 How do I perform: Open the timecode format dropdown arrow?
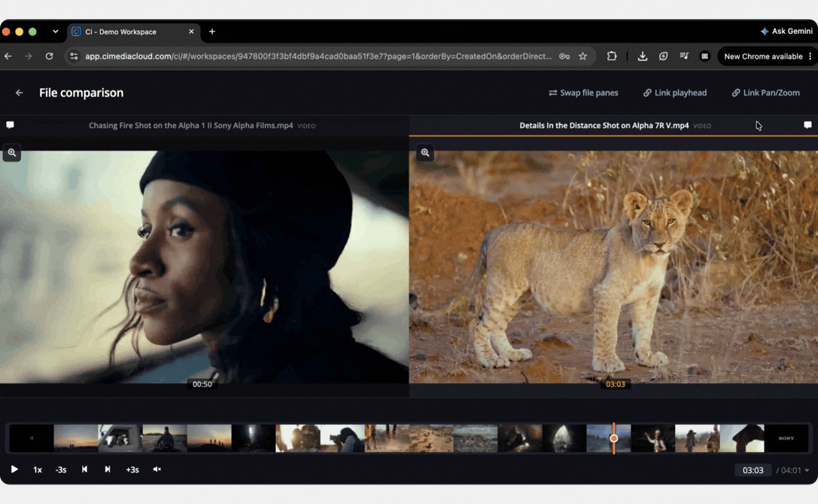pyautogui.click(x=807, y=470)
